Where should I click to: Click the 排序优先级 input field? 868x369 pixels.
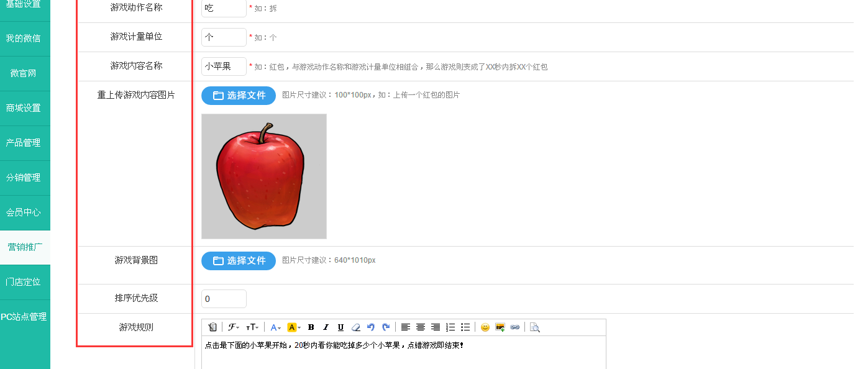click(224, 299)
